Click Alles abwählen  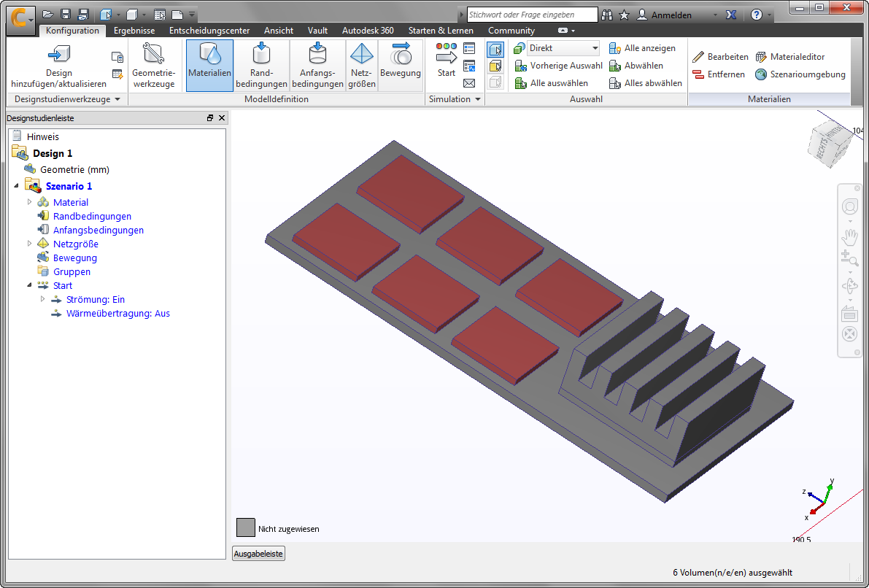[x=646, y=83]
